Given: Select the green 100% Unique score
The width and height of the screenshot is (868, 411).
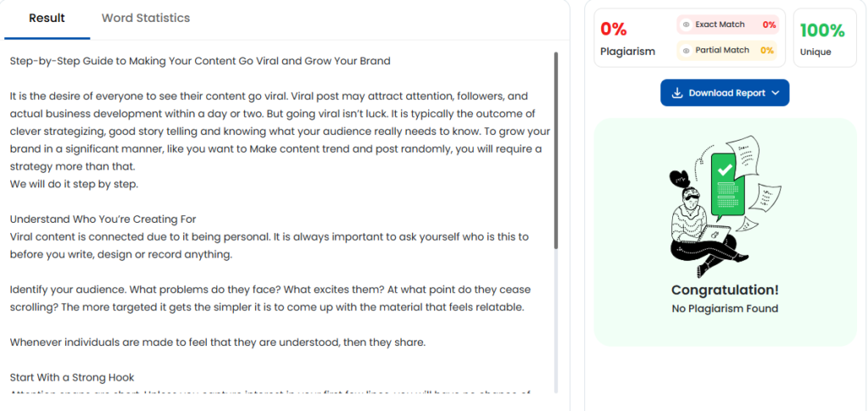Looking at the screenshot, I should click(x=822, y=31).
